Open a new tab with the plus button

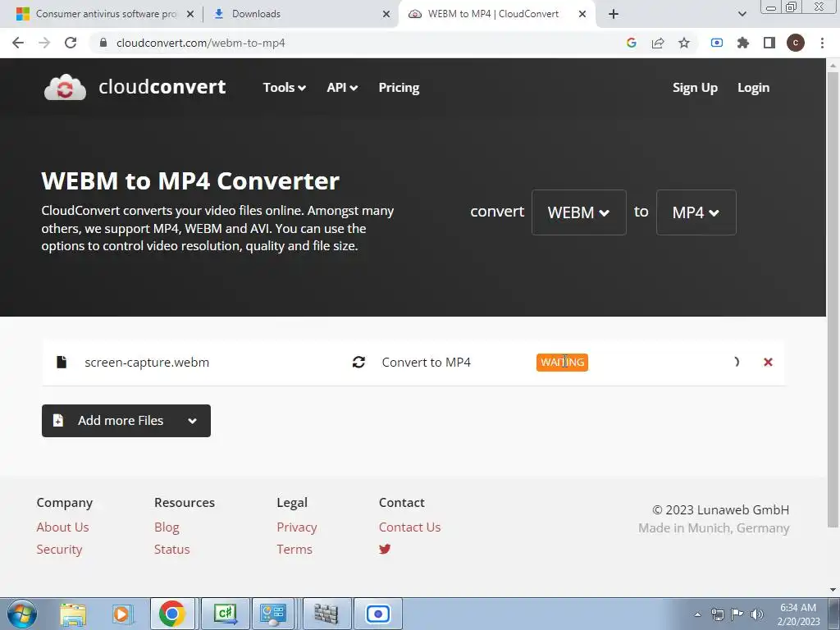tap(614, 14)
